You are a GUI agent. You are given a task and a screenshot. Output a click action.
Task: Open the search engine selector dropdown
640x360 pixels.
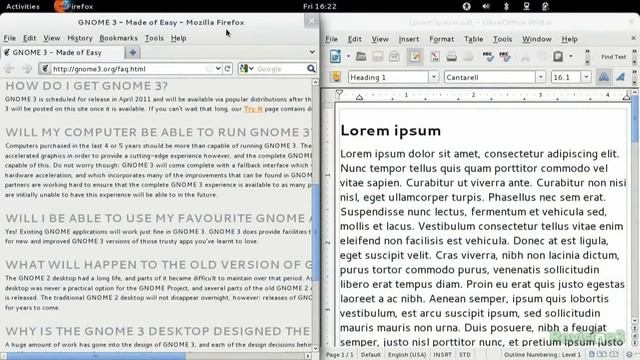[x=247, y=69]
